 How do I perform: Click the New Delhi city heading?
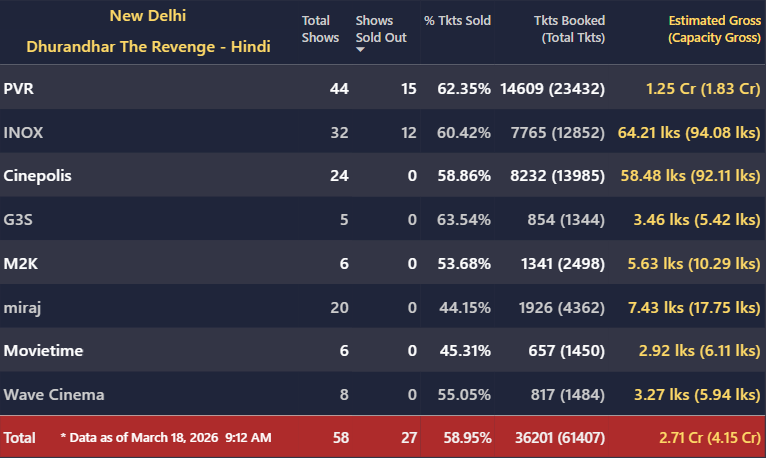coord(148,16)
